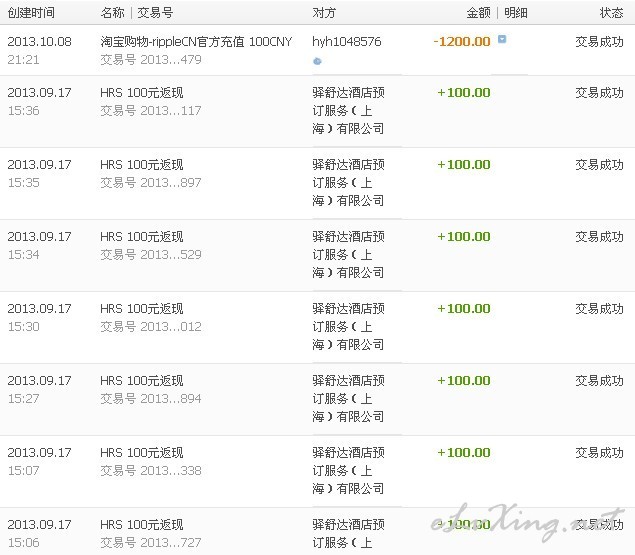Click counterparty name hyh1048576
The image size is (635, 555).
[347, 41]
